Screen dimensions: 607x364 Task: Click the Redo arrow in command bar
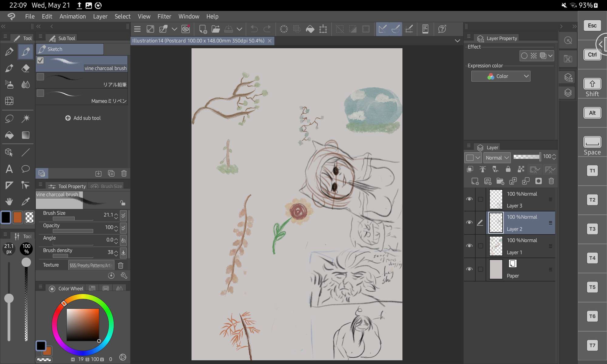267,29
